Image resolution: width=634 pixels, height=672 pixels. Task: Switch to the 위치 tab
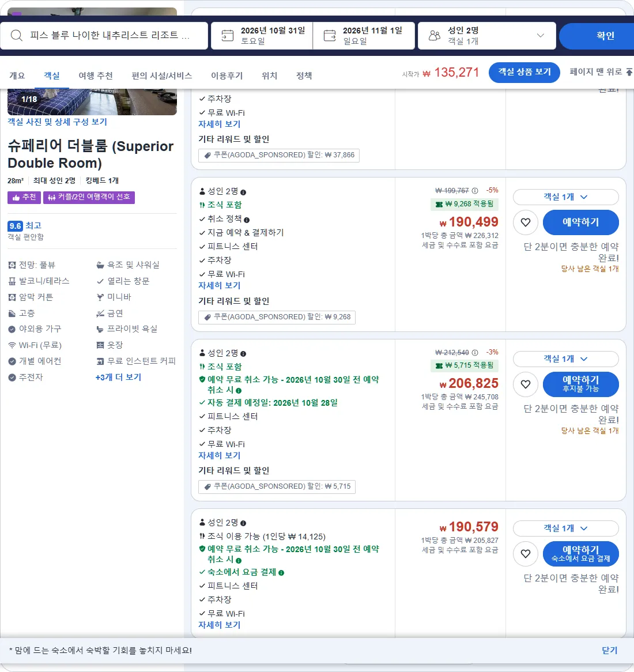[269, 76]
